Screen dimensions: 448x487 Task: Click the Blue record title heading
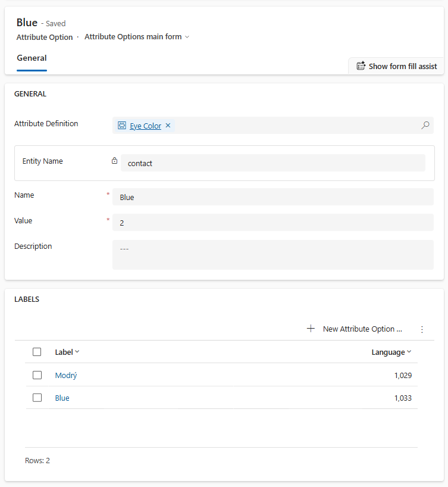coord(27,23)
